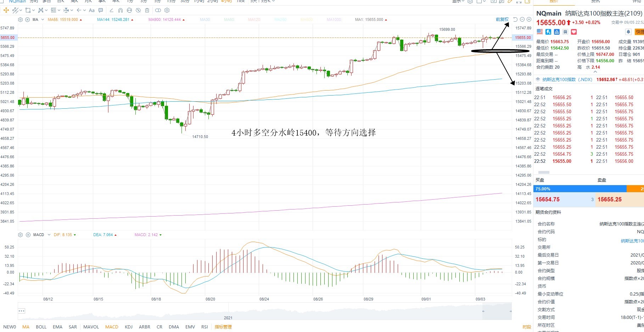Select the magnet snap drawing tool
This screenshot has width=644, height=332.
[x=121, y=10]
